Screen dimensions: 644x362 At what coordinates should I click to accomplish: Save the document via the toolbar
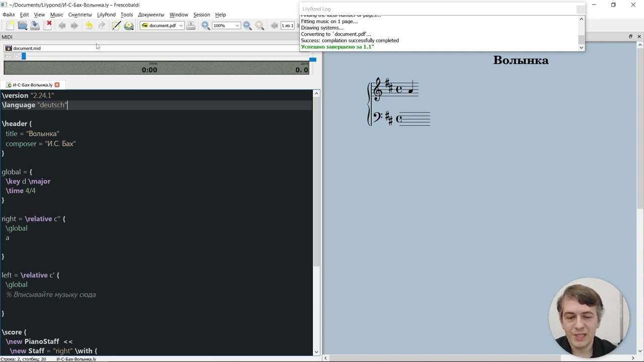coord(35,26)
